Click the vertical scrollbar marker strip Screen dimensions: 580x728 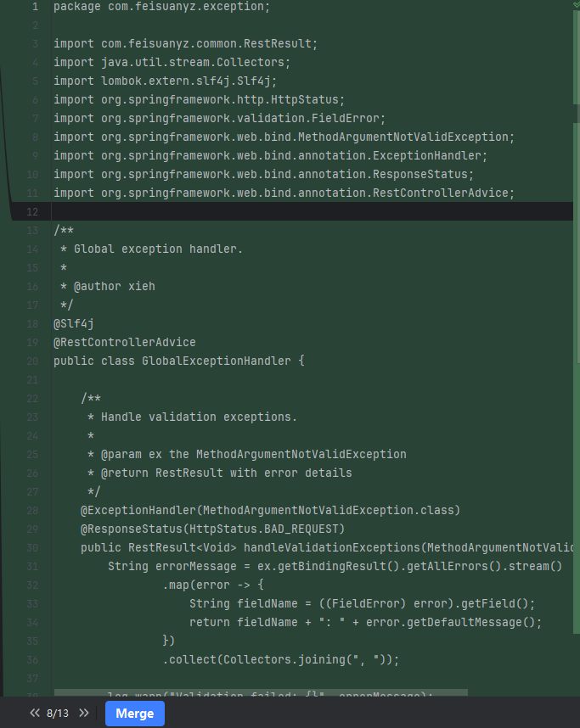(576, 255)
